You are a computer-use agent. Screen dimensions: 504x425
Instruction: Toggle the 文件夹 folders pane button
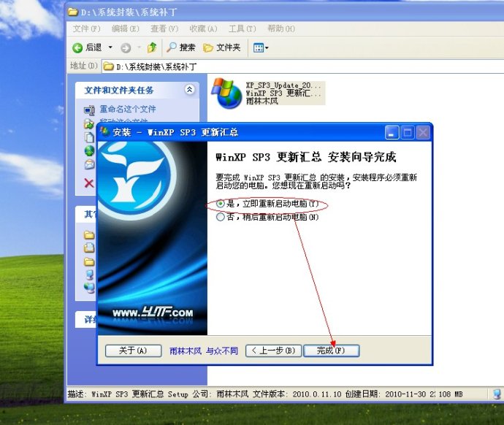[222, 48]
